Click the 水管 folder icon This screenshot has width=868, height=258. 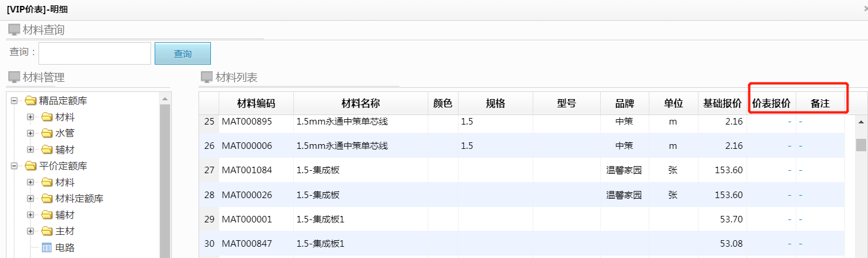[x=47, y=133]
